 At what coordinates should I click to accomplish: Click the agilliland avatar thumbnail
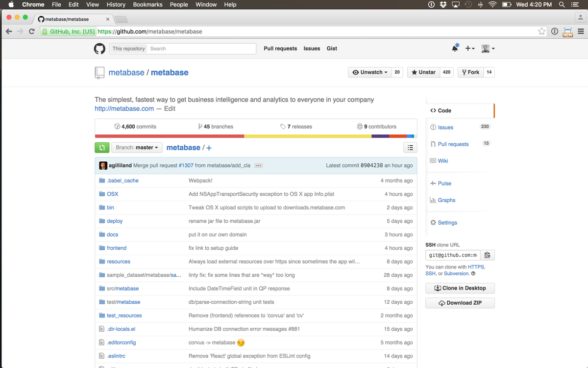pyautogui.click(x=103, y=165)
